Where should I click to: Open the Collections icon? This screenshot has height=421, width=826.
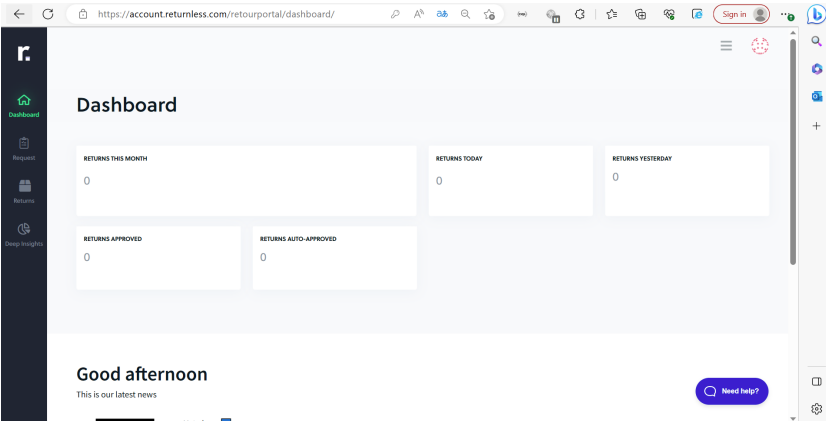tap(641, 14)
